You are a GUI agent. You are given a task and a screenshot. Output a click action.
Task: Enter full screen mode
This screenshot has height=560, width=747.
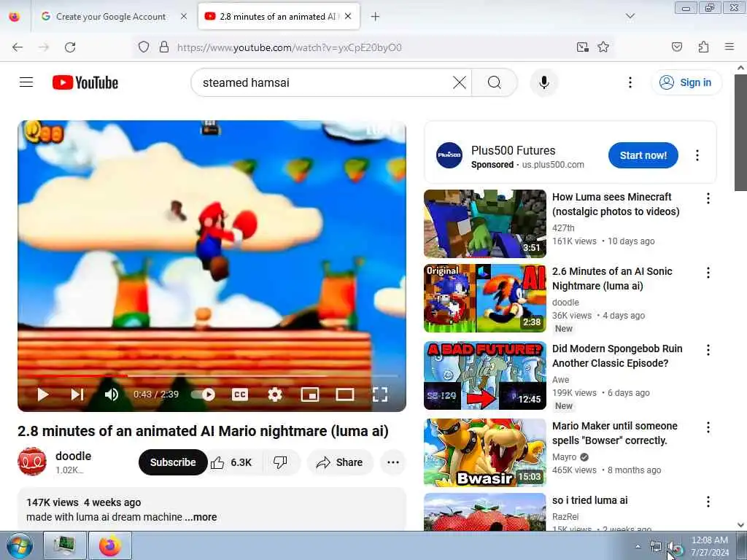pos(379,394)
